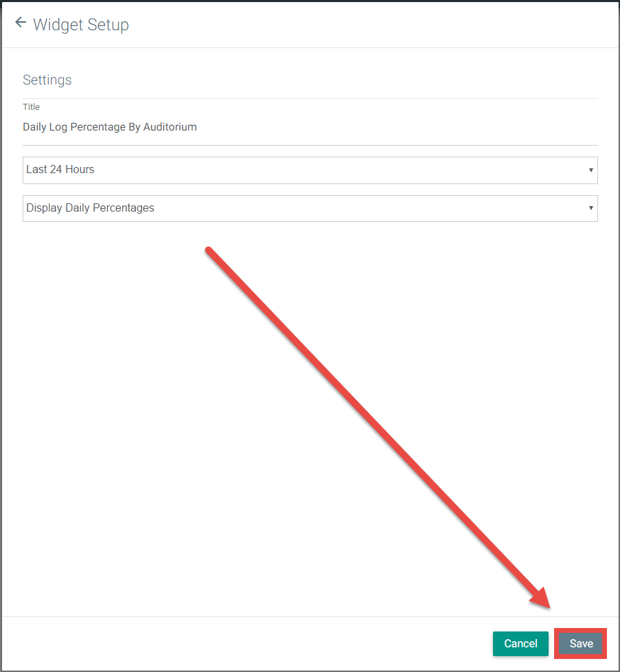Image resolution: width=620 pixels, height=672 pixels.
Task: Click the arrow on Last 24 Hours dropdown
Action: click(x=590, y=170)
